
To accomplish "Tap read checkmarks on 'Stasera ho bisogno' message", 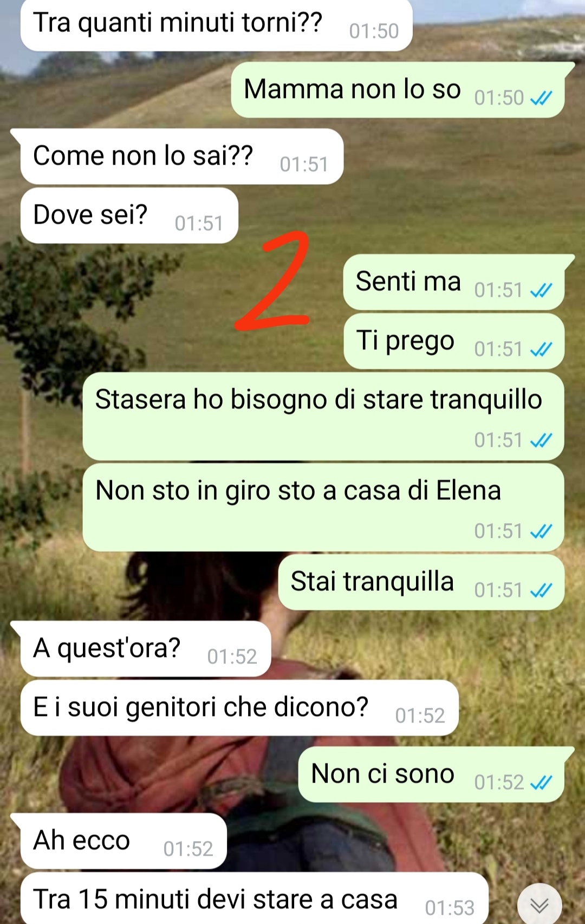I will pos(541,440).
